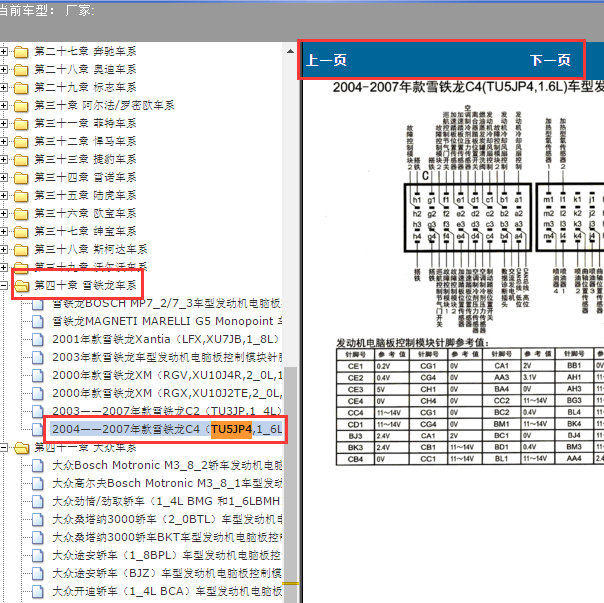The image size is (604, 603).
Task: Click folder icon of 捷豹车系 chapter
Action: click(x=21, y=160)
